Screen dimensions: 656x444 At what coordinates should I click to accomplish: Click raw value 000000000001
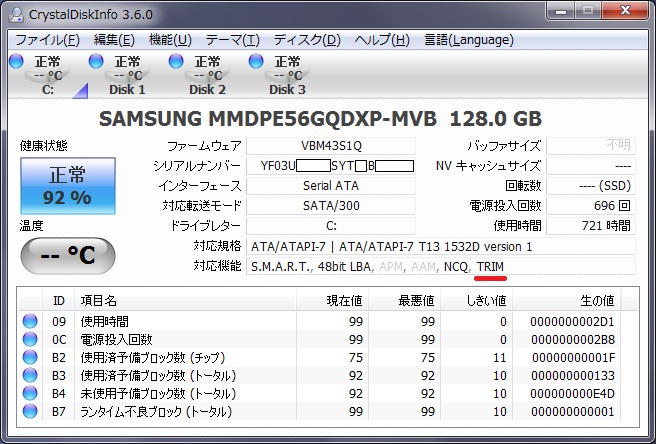573,411
